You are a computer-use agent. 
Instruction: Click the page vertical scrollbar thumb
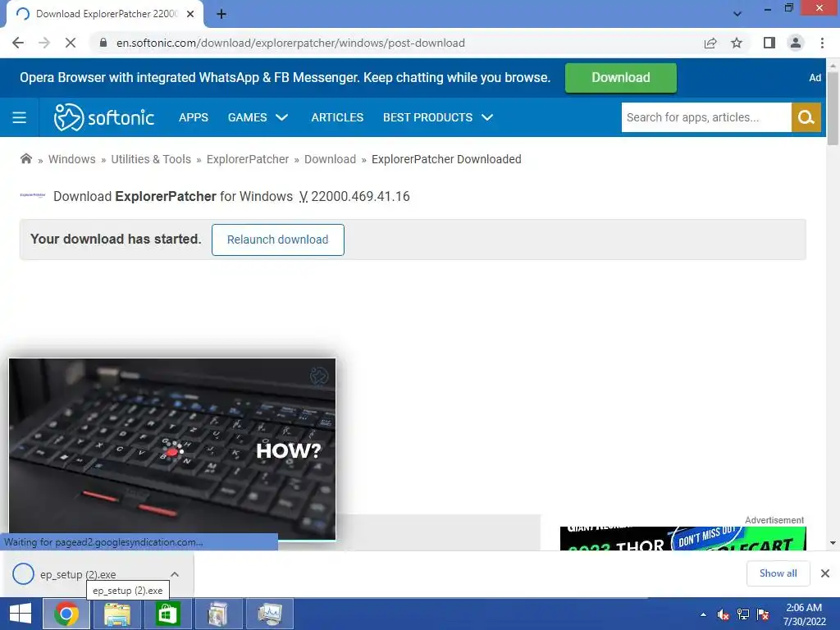pos(833,108)
